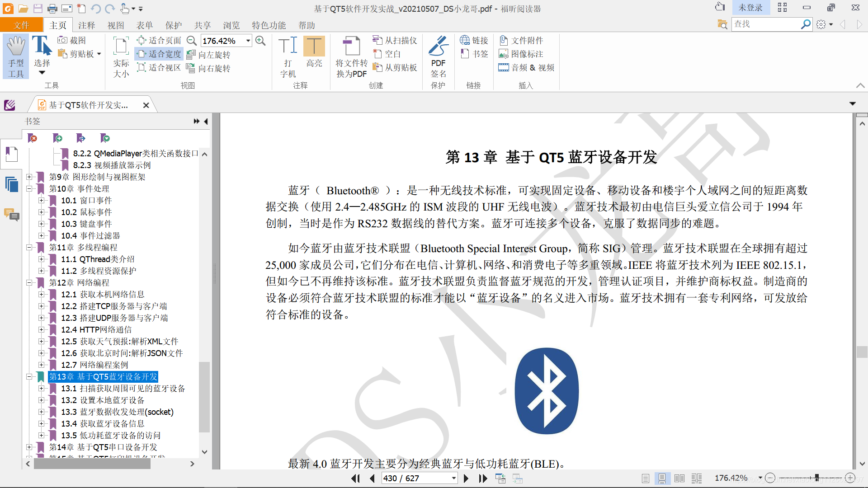Go to the next page arrow
The width and height of the screenshot is (868, 488).
(x=466, y=479)
